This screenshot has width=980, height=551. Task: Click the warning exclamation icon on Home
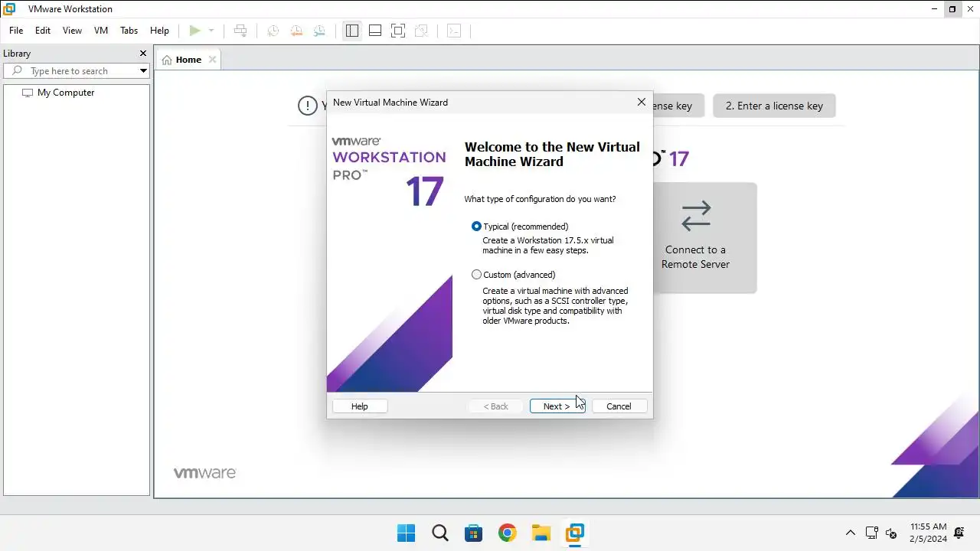[308, 106]
